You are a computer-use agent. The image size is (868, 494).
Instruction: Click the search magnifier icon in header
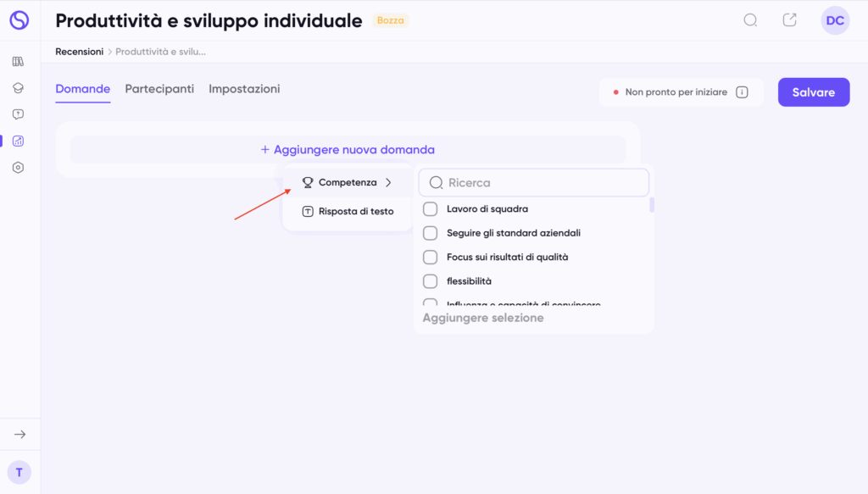point(750,20)
